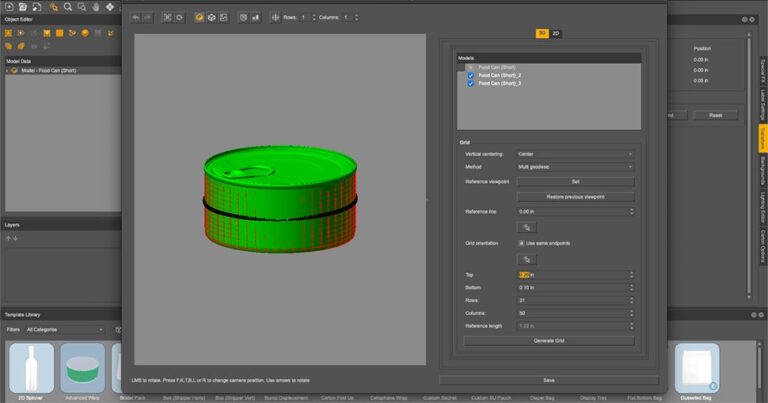Click the revert/reload icon in main toolbar
Viewport: 768px width, 403px height.
point(37,7)
